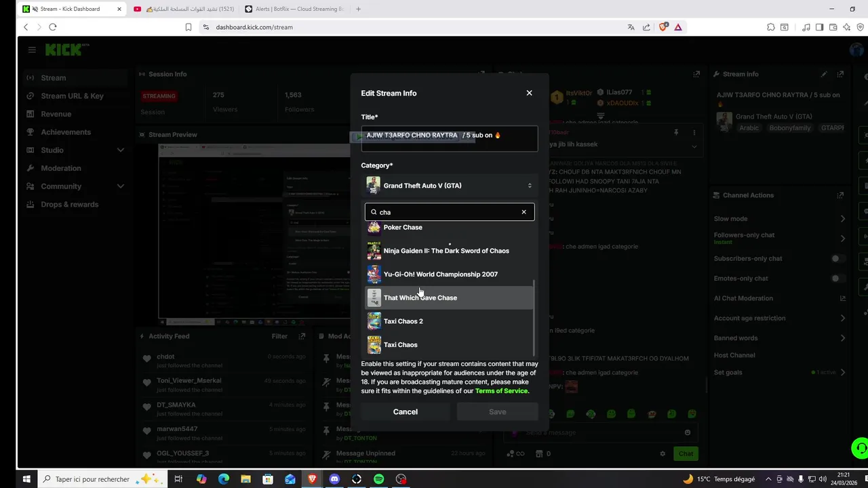The width and height of the screenshot is (868, 488).
Task: Open the Grand Theft Auto V category dropdown
Action: click(x=450, y=186)
